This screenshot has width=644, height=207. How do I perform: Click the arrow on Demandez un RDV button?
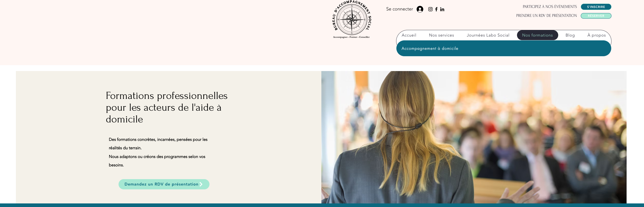click(x=201, y=184)
